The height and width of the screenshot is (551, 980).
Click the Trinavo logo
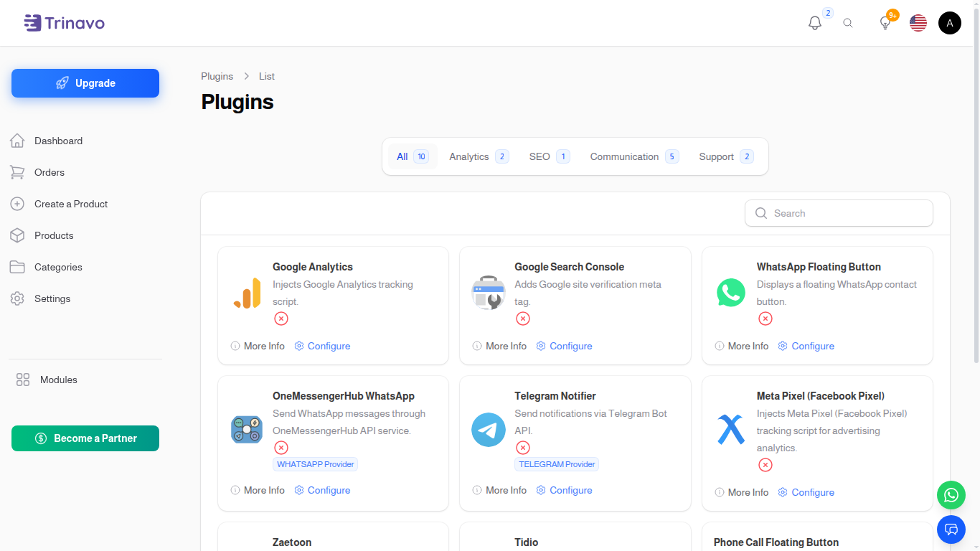(64, 23)
